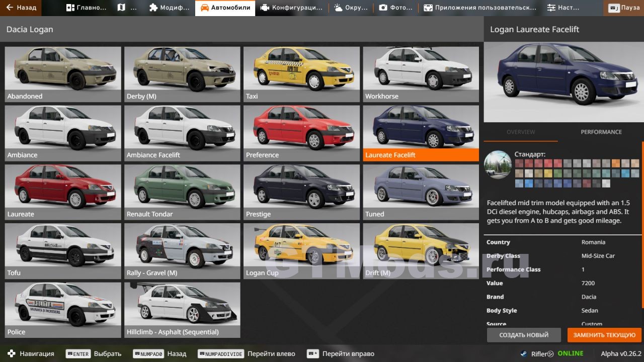Click the ONLINE status label
644x362 pixels.
(571, 353)
